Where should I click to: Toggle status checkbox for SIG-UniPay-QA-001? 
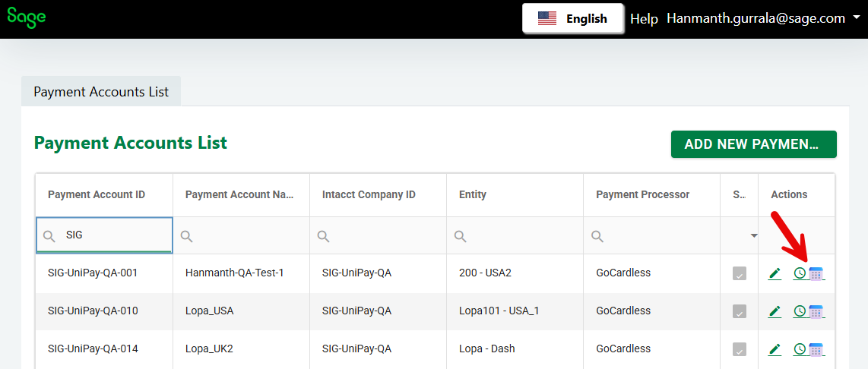[x=739, y=273]
